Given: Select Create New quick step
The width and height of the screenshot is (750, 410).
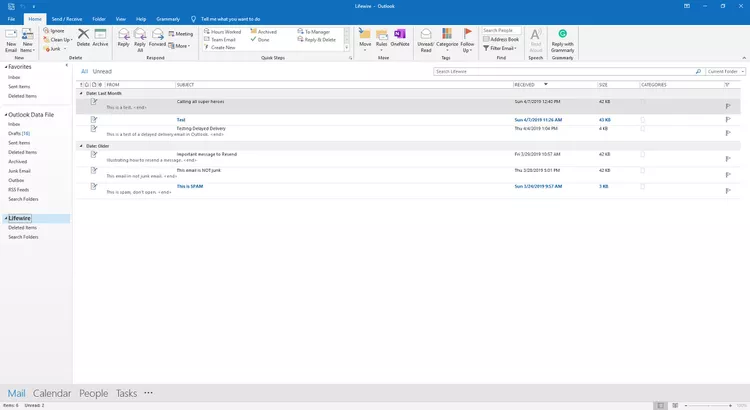Looking at the screenshot, I should click(x=220, y=47).
